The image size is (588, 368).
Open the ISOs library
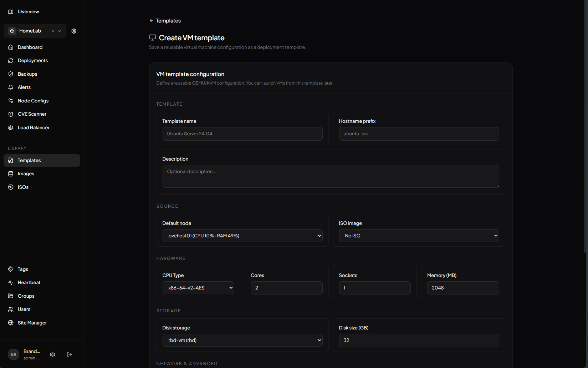click(x=23, y=187)
